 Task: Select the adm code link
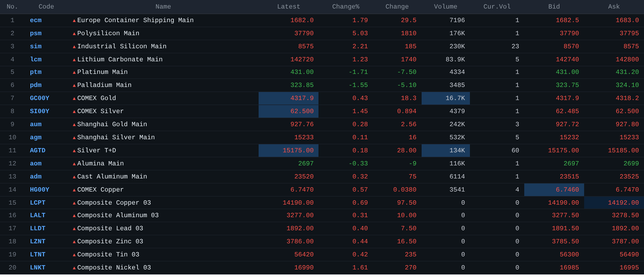(x=36, y=177)
